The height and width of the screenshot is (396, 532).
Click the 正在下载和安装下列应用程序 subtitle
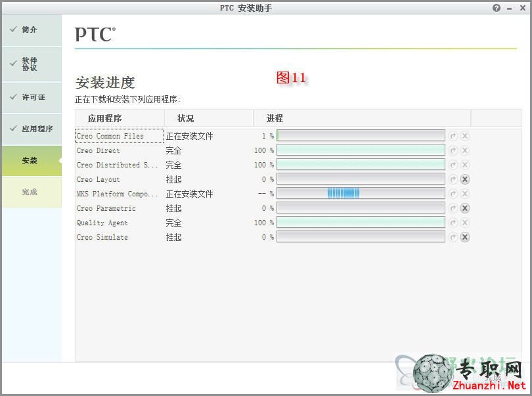127,99
